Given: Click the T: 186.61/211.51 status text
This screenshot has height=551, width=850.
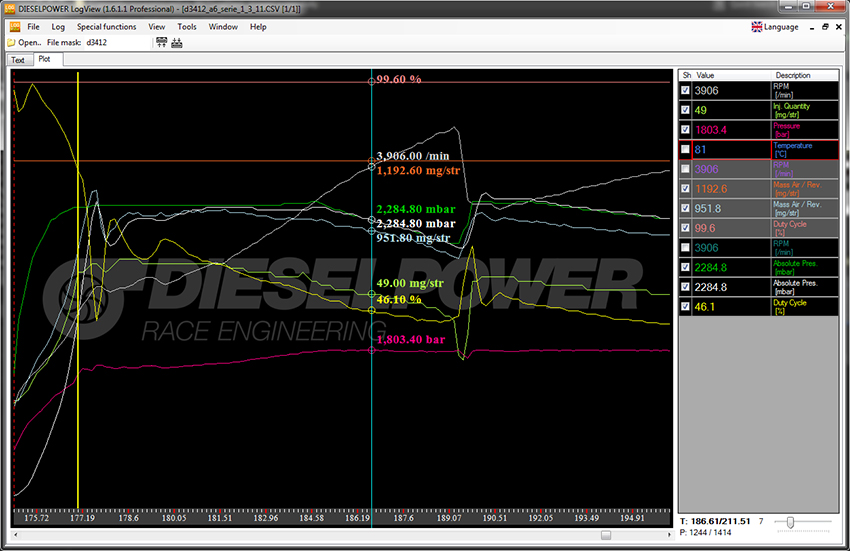Looking at the screenshot, I should pos(715,521).
